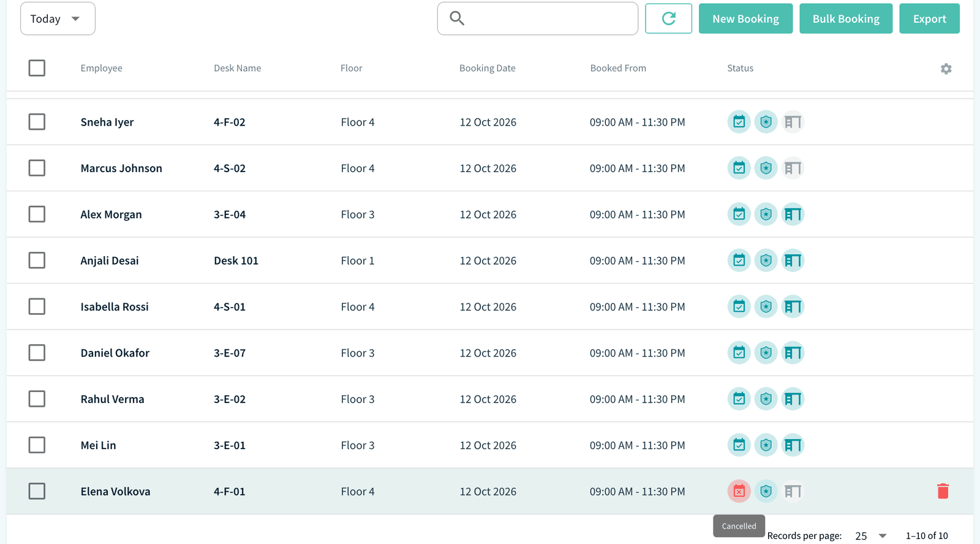Click Daniel Okafor's desk check-in icon

coord(793,353)
